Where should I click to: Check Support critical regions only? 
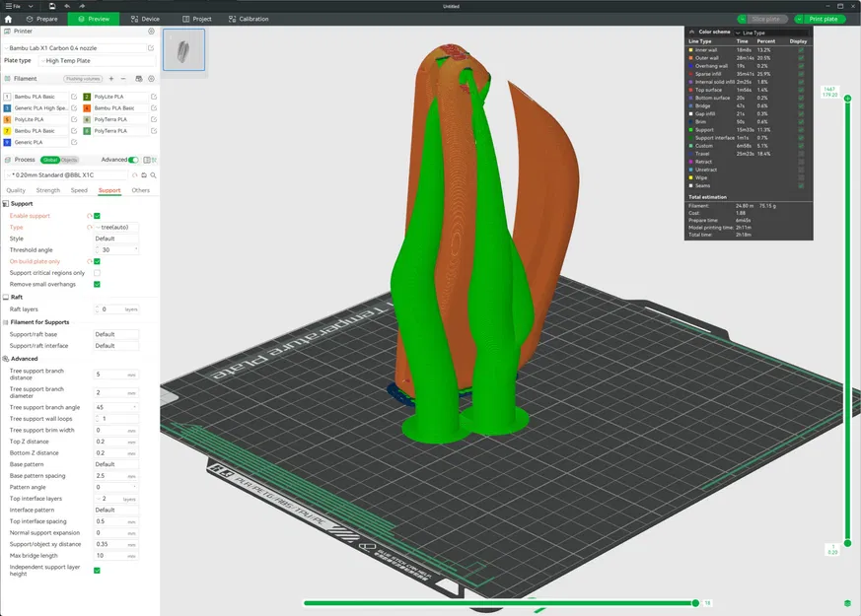pyautogui.click(x=97, y=273)
